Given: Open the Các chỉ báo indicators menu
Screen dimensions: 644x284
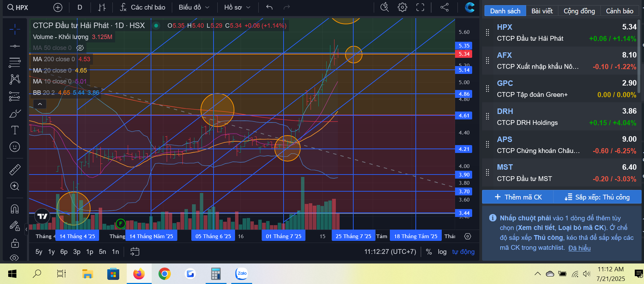Looking at the screenshot, I should click(143, 8).
